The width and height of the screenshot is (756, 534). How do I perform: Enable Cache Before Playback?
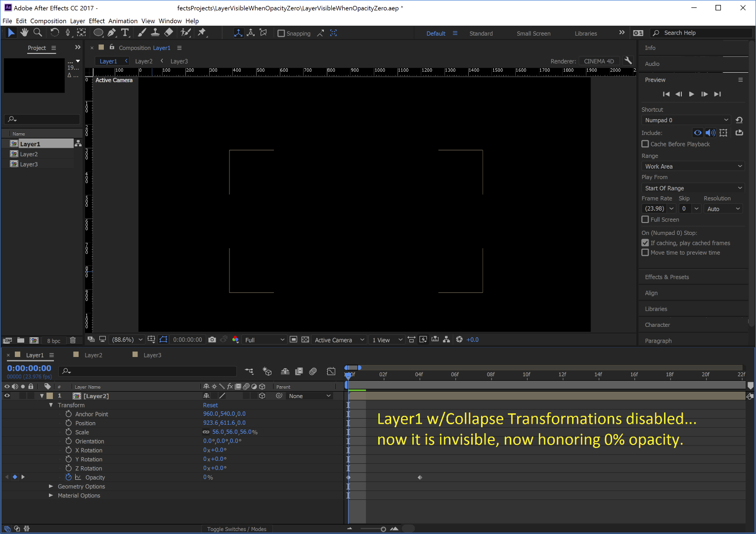click(x=645, y=144)
